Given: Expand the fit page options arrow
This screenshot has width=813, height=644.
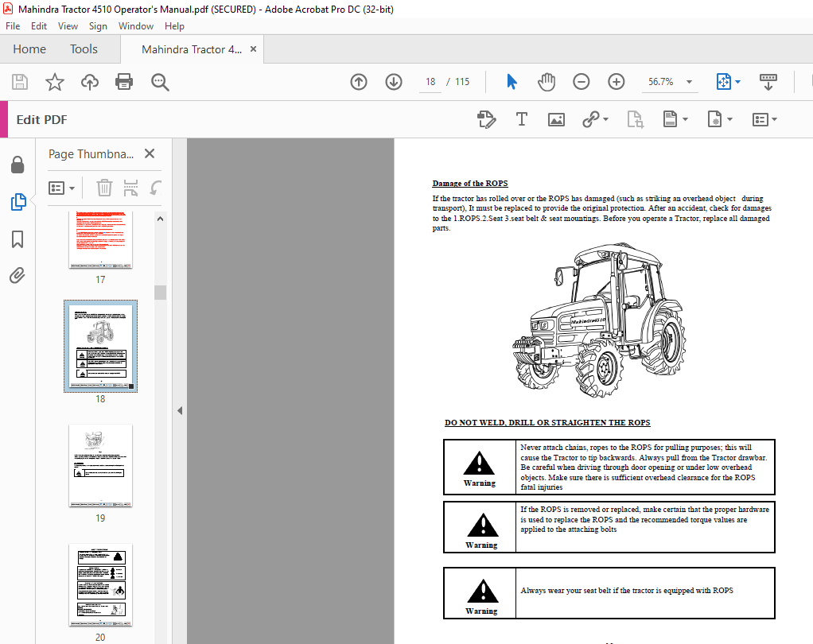Looking at the screenshot, I should [737, 82].
